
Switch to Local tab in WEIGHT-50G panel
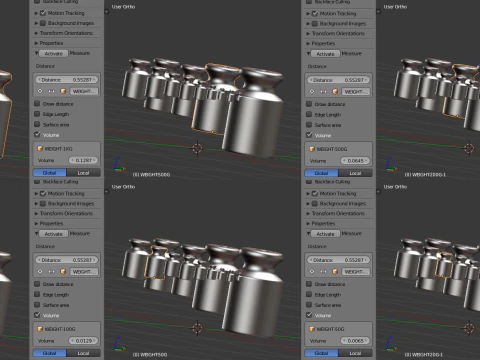click(x=355, y=353)
